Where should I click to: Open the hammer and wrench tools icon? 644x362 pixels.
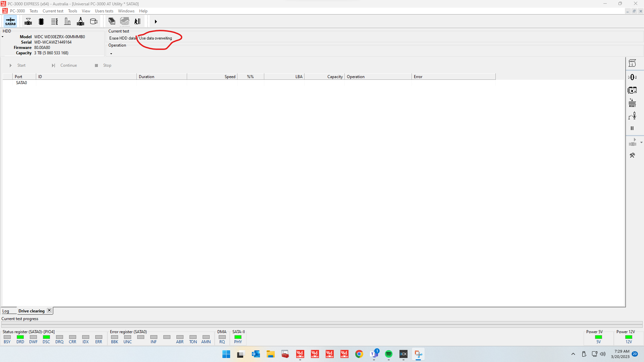632,155
